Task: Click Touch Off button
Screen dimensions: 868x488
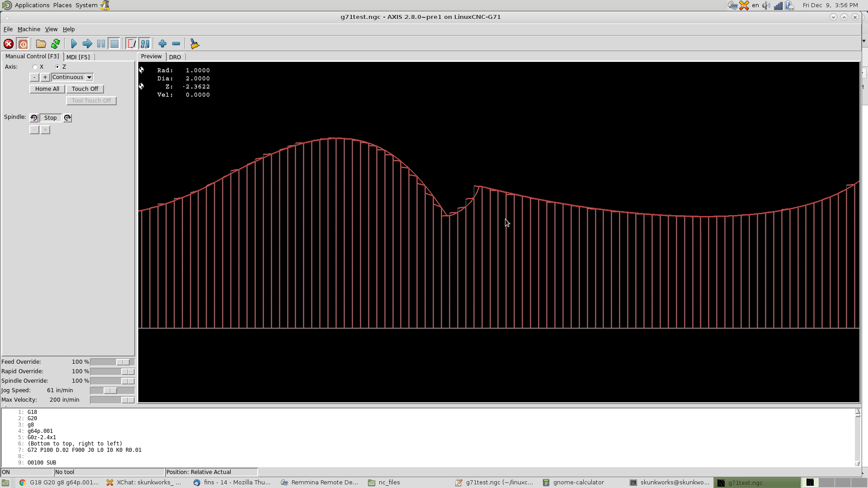Action: click(85, 89)
